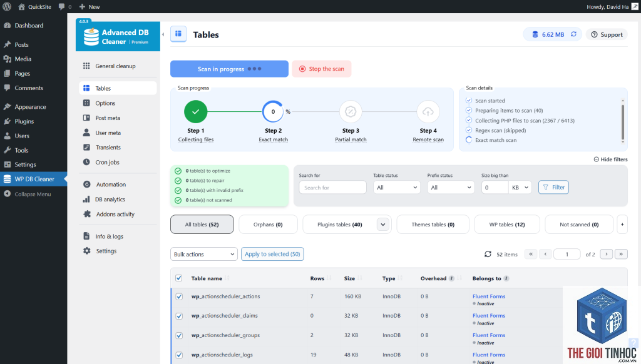Click the Info & logs document icon
Screen dimensions: 641x364
tap(86, 236)
